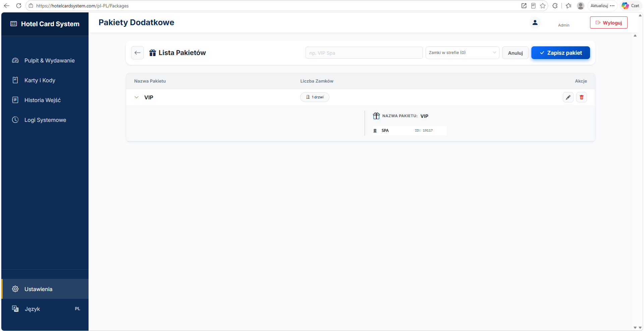Open Logi Systemowe from sidebar
This screenshot has height=331, width=644.
[45, 120]
